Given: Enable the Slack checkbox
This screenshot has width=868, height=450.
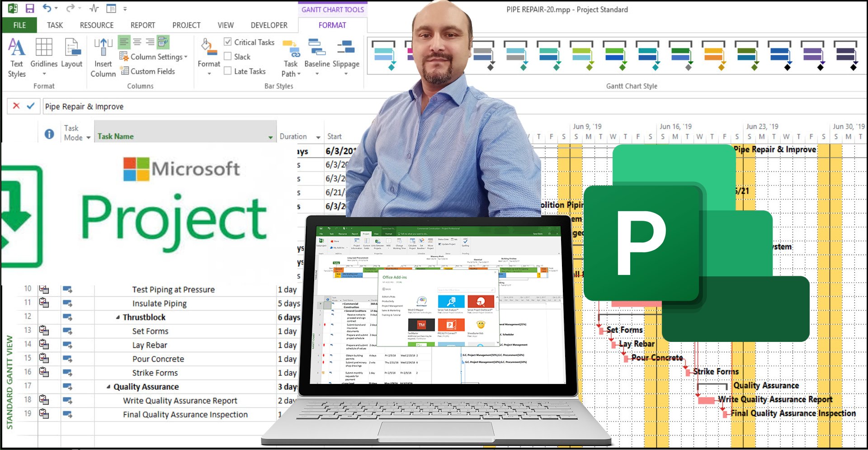Looking at the screenshot, I should [228, 57].
